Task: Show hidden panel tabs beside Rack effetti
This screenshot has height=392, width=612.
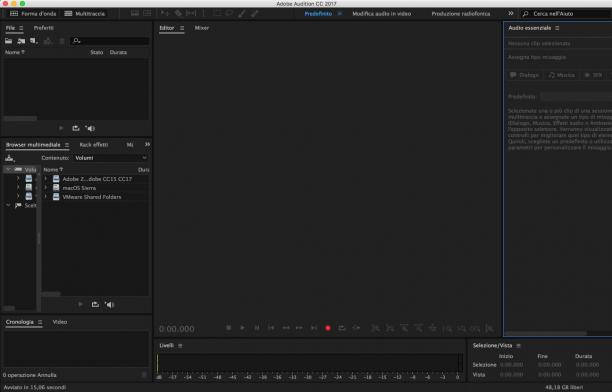Action: [147, 144]
